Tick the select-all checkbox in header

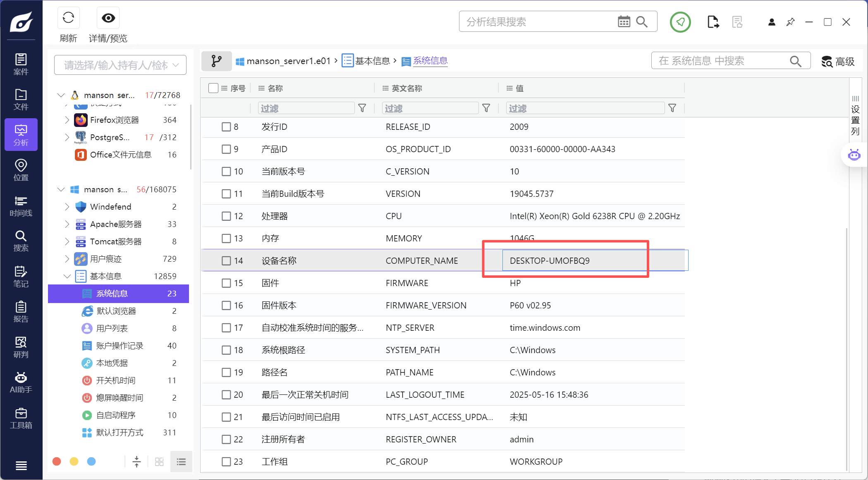tap(213, 88)
